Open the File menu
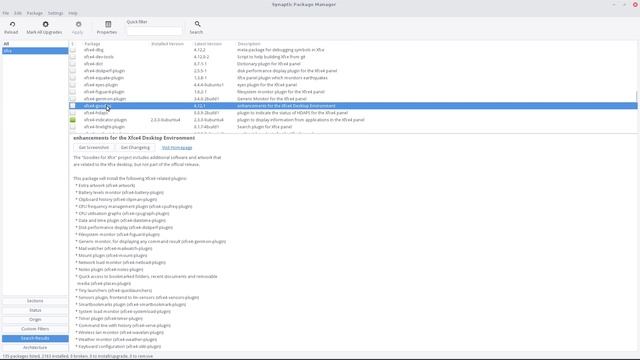Screen dimensions: 640x360 (x=6, y=13)
